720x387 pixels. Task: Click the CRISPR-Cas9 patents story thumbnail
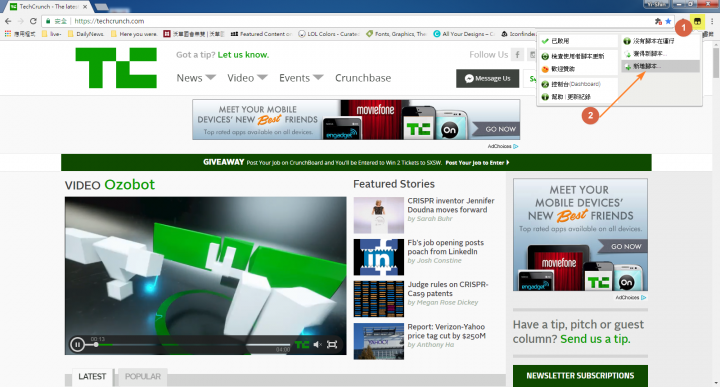[378, 299]
